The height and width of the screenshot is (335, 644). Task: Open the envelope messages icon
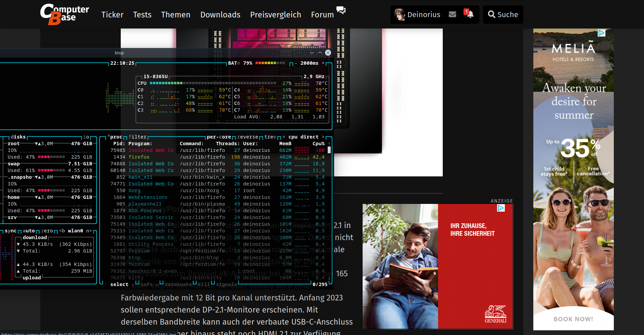point(452,14)
